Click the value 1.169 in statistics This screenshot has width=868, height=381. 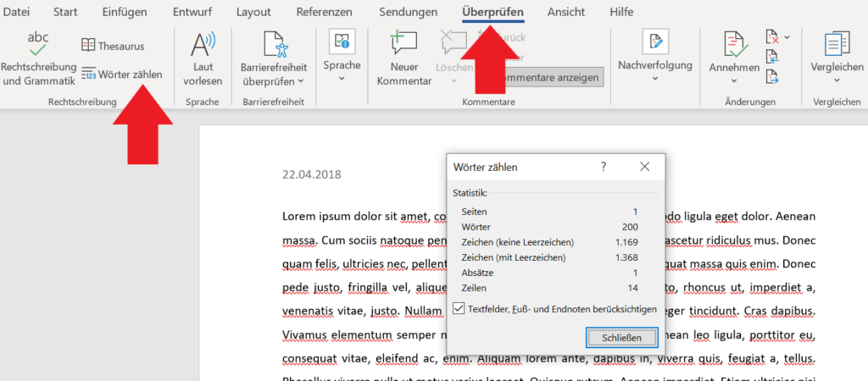[x=626, y=242]
